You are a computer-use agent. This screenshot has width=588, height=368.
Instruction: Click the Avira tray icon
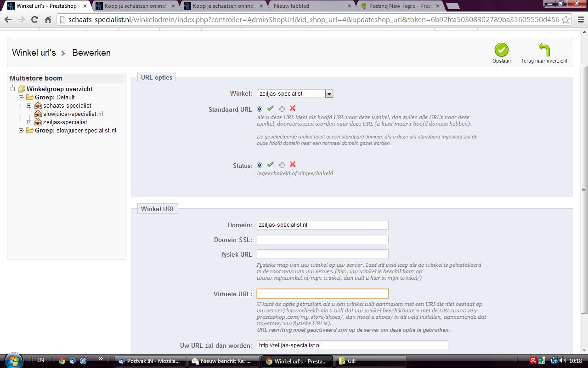(x=533, y=361)
